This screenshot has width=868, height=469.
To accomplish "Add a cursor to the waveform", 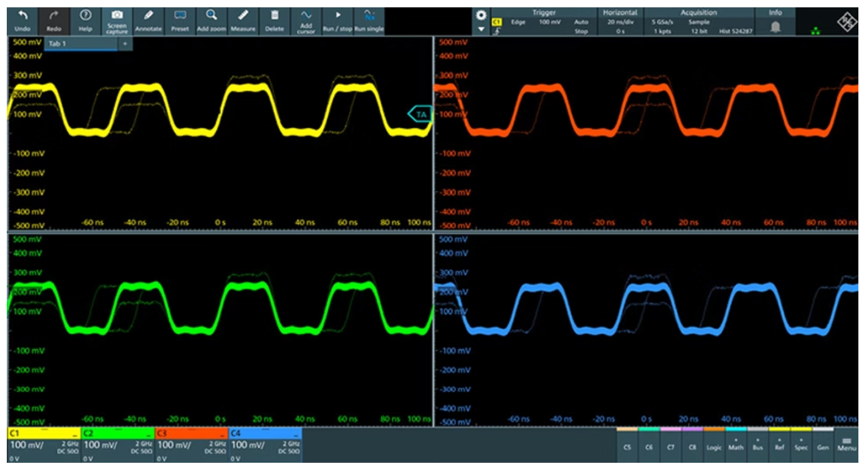I will coord(306,20).
